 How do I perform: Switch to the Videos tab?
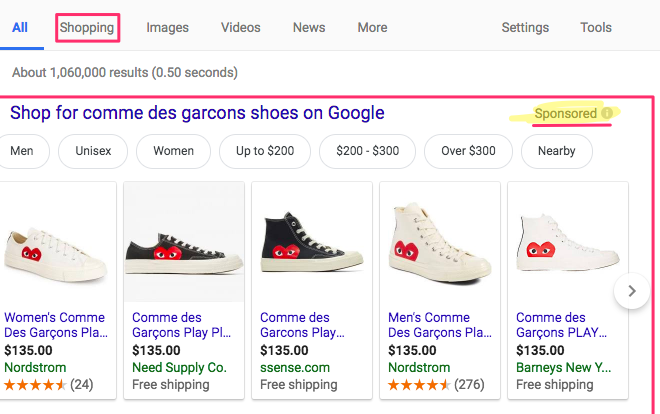point(241,27)
